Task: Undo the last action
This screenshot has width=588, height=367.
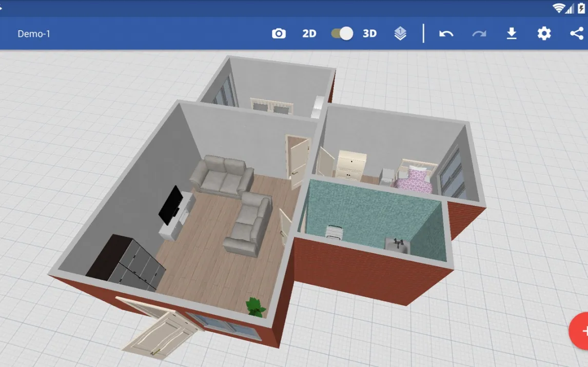Action: point(446,34)
